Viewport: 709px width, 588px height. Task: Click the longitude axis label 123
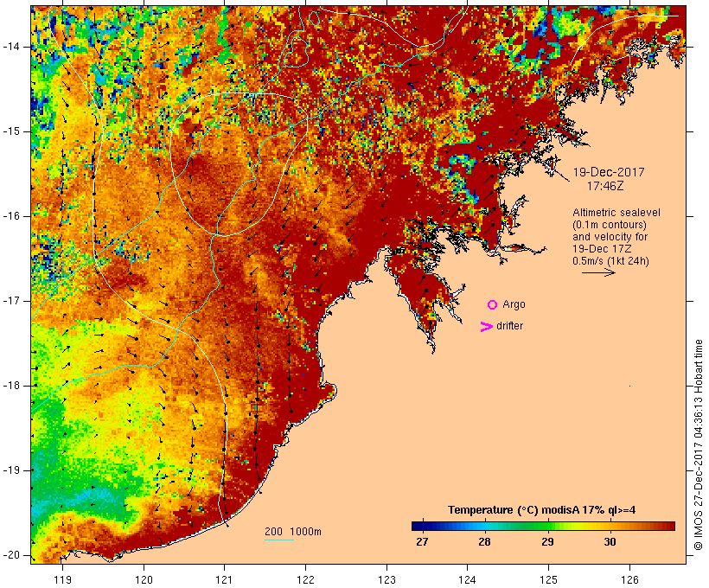pyautogui.click(x=386, y=580)
